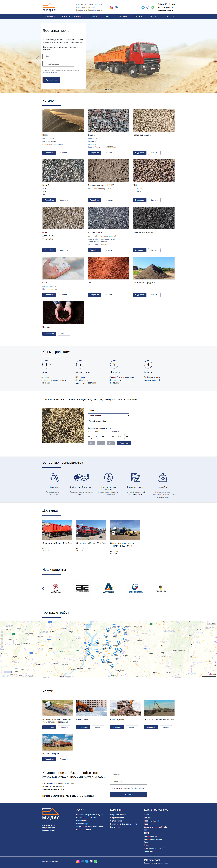Open Оплата menu item

coord(138,16)
